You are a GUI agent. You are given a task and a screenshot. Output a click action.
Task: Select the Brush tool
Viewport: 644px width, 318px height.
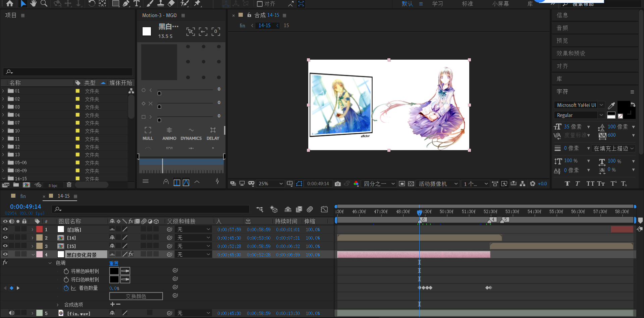click(150, 4)
